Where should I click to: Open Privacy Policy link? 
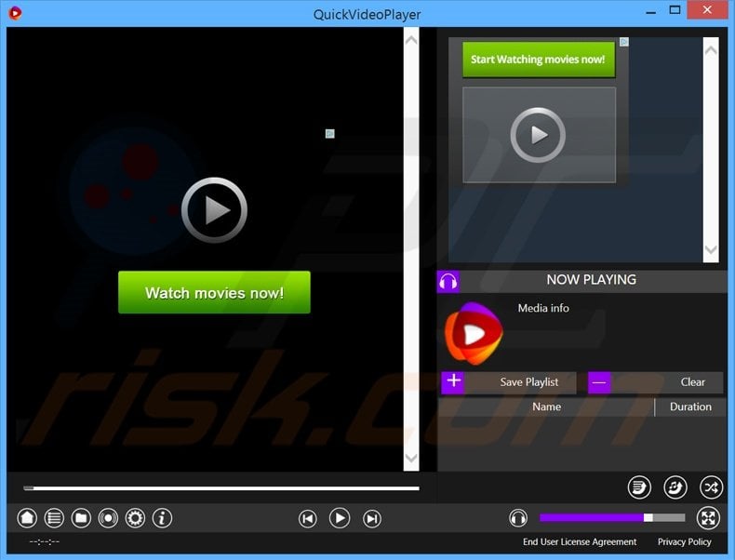point(685,541)
